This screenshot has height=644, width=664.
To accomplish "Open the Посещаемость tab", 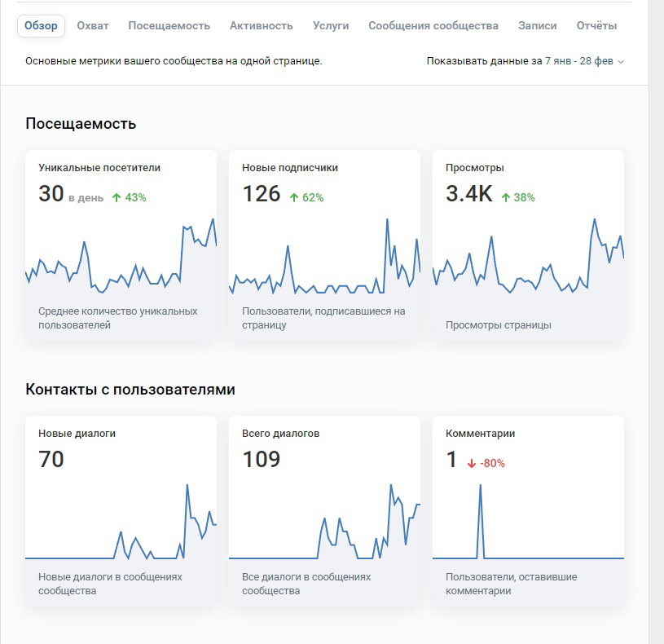I will point(169,26).
